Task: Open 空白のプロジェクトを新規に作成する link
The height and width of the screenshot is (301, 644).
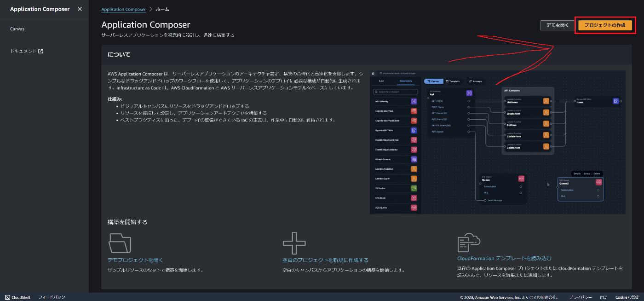Action: (325, 260)
